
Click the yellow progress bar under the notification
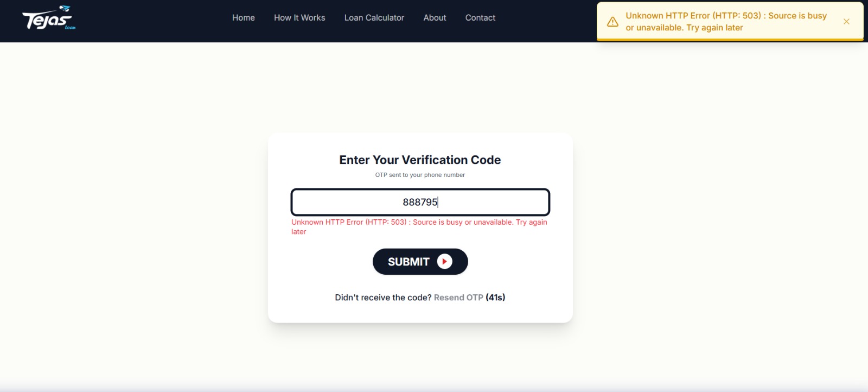coord(730,40)
